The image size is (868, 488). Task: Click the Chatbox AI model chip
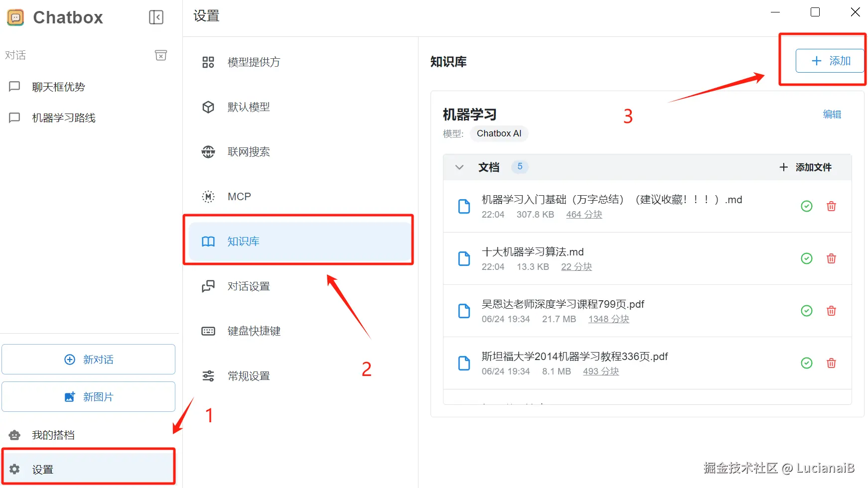[x=499, y=133]
